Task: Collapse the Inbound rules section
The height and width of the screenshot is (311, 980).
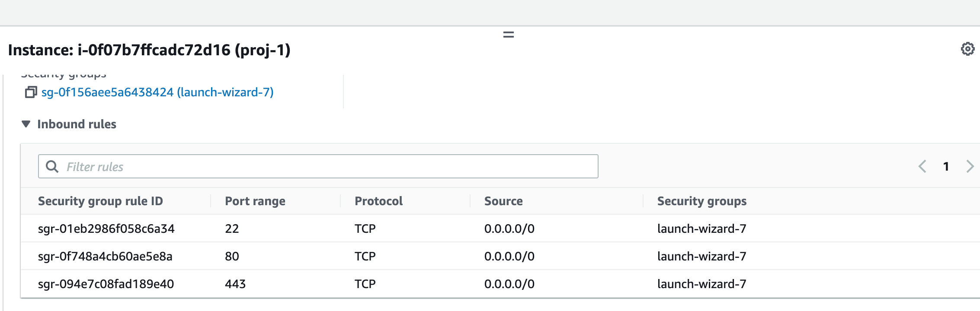Action: tap(76, 124)
